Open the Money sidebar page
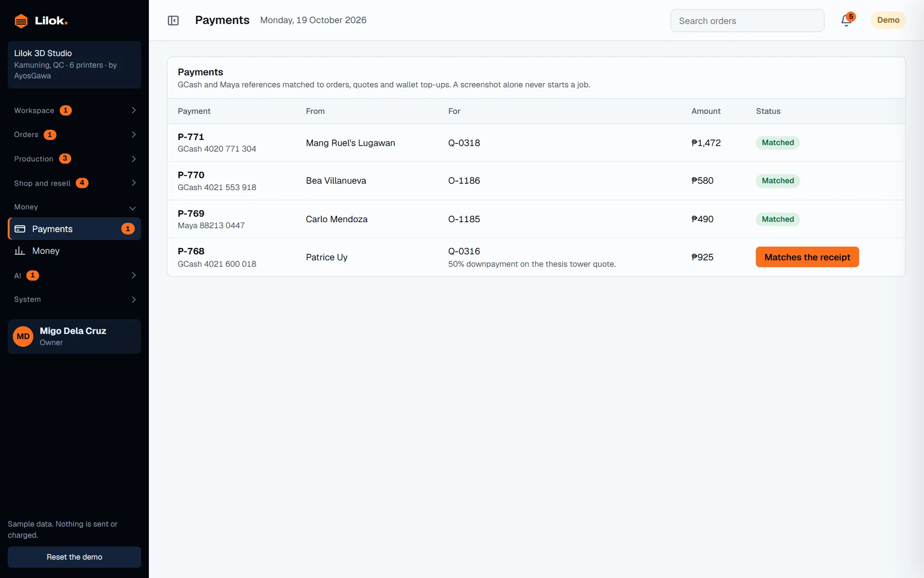Image resolution: width=924 pixels, height=578 pixels. point(74,251)
